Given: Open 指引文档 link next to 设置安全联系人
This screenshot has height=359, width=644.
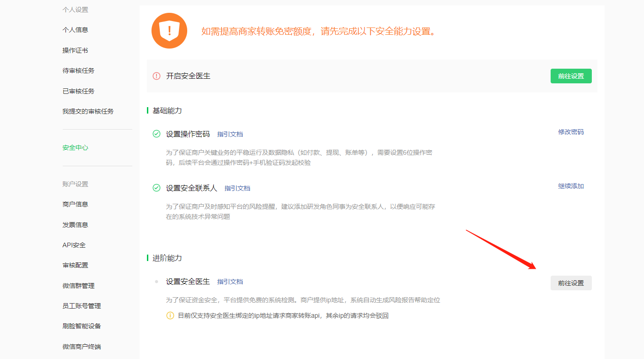Looking at the screenshot, I should point(237,188).
